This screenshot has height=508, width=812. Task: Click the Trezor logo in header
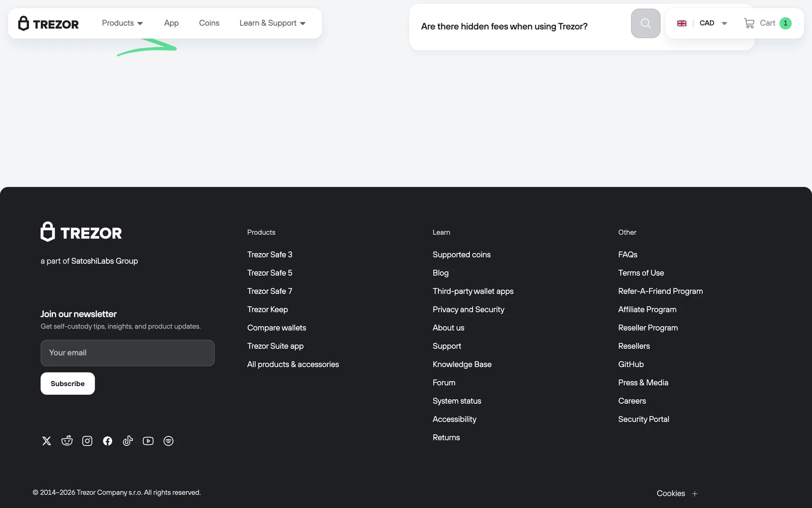[48, 23]
